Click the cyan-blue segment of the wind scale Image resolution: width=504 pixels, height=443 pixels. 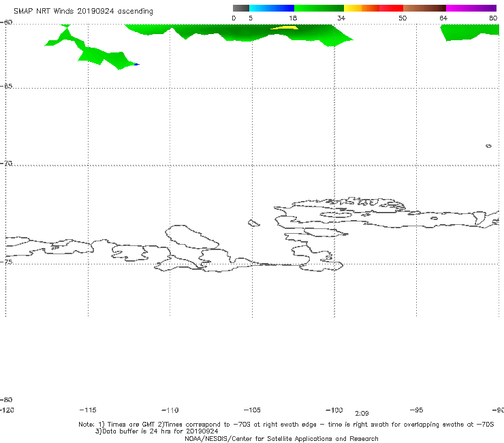pyautogui.click(x=272, y=8)
